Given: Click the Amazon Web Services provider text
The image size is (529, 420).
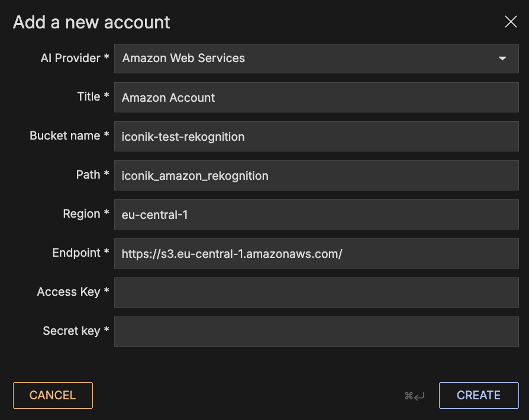Looking at the screenshot, I should coord(183,59).
